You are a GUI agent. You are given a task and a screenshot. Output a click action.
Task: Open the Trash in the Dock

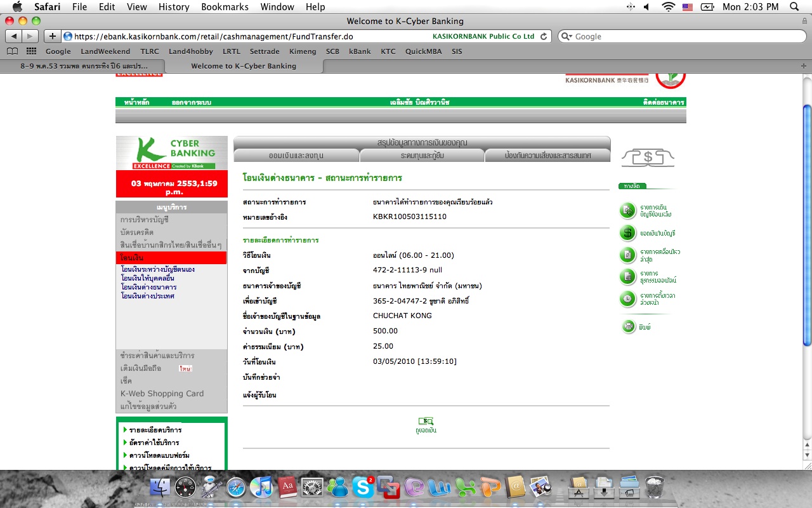point(654,487)
